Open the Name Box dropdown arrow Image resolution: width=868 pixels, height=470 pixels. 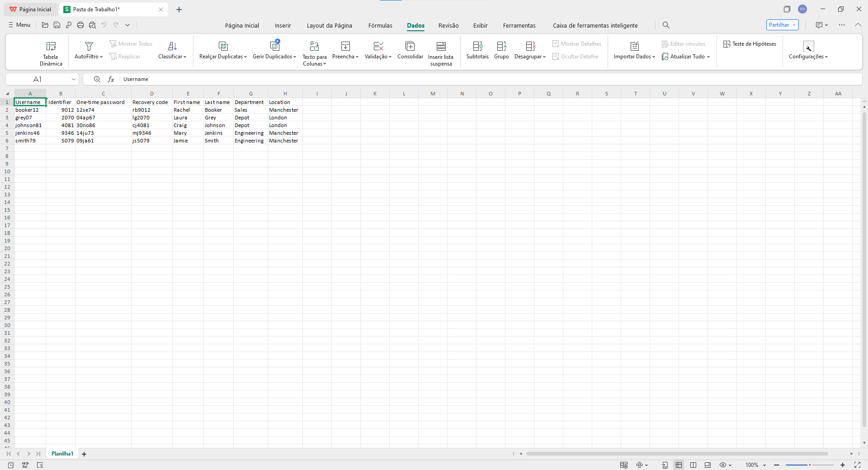pyautogui.click(x=73, y=79)
